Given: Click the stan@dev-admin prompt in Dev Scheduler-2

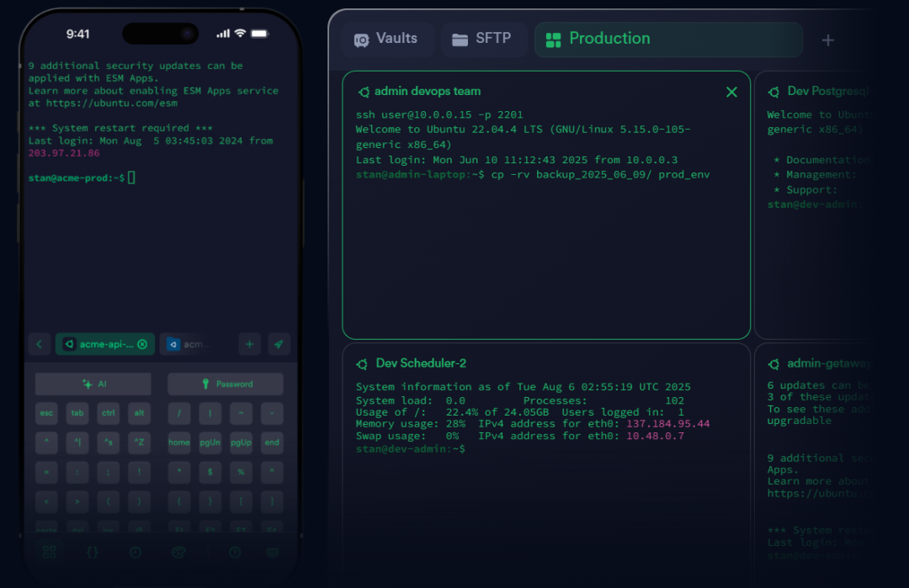Looking at the screenshot, I should pos(411,449).
